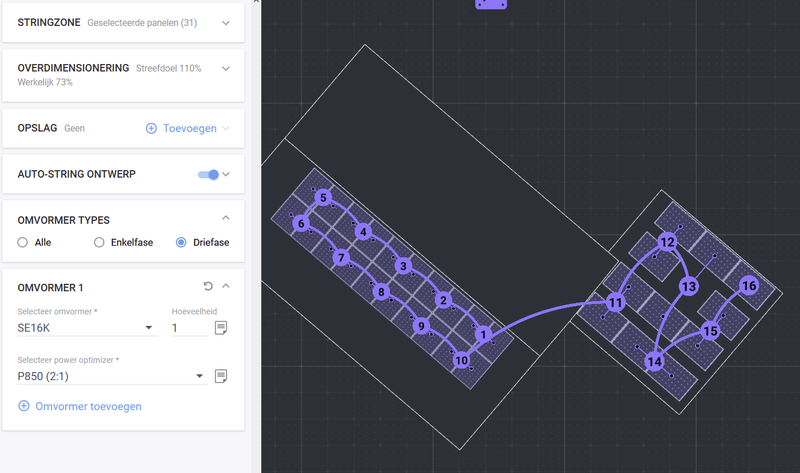Screen dimensions: 800x473
Task: Open the Opslag Toevoegen dropdown chevron
Action: [226, 129]
